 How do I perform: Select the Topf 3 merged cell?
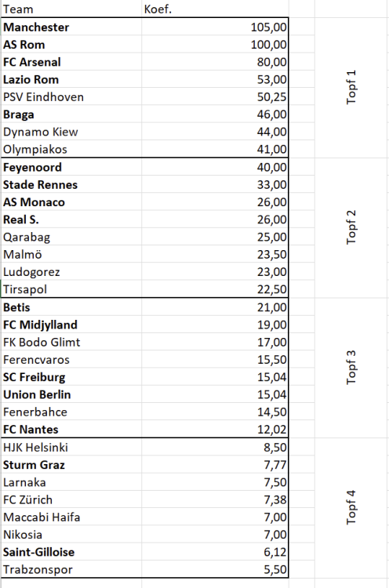[x=351, y=368]
